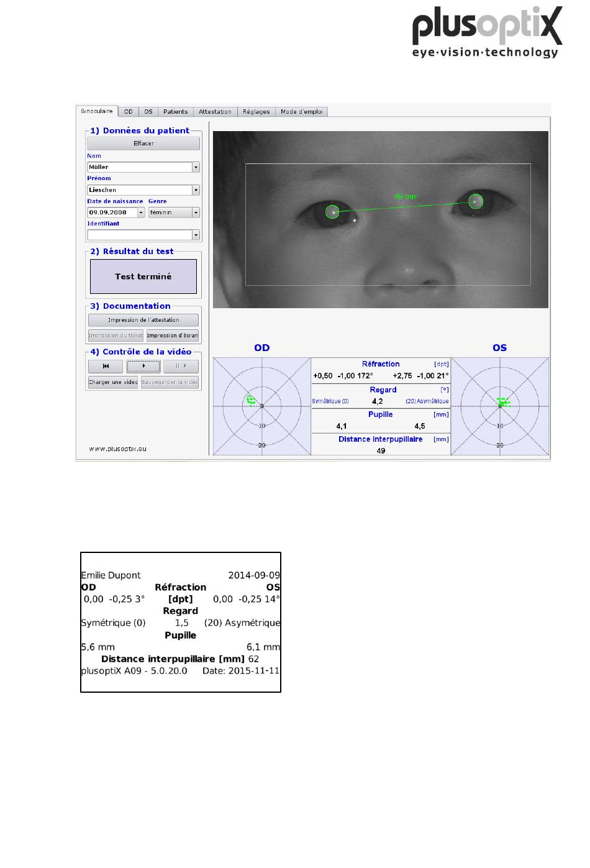Screen dimensions: 590x868
Task: Click the Effacer button
Action: pyautogui.click(x=143, y=144)
